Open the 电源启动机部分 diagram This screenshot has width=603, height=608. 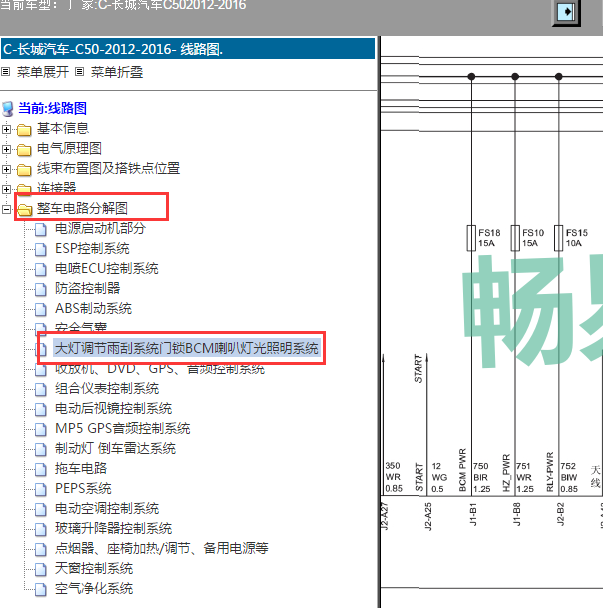[100, 228]
